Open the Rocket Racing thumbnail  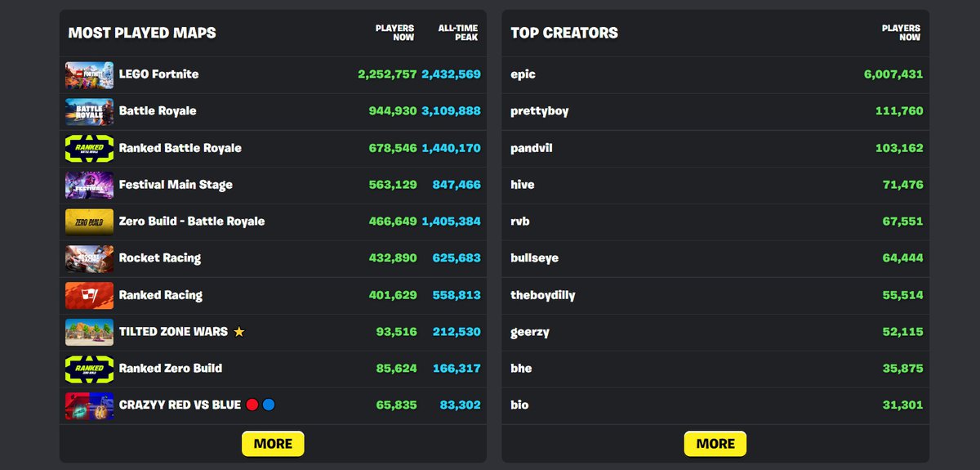(89, 258)
